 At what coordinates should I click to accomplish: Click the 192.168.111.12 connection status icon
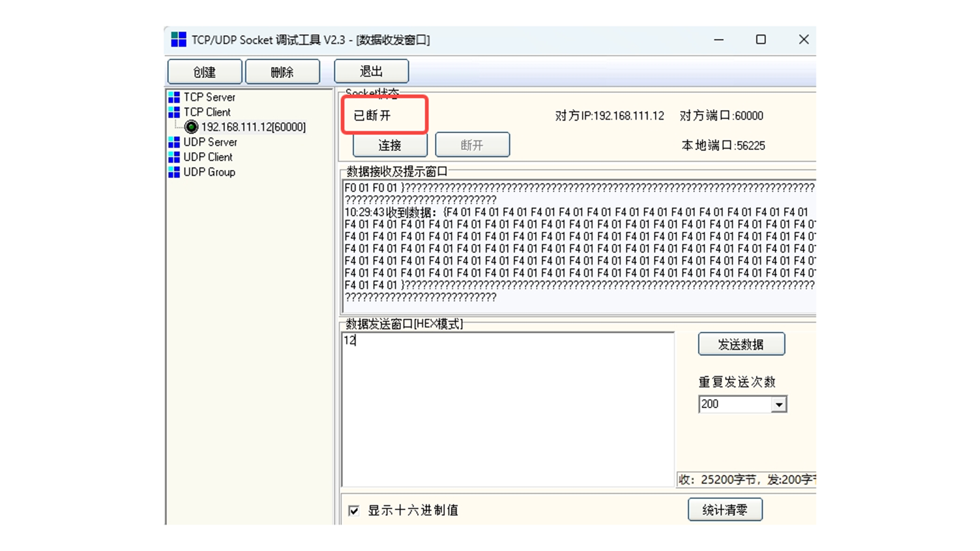click(191, 127)
